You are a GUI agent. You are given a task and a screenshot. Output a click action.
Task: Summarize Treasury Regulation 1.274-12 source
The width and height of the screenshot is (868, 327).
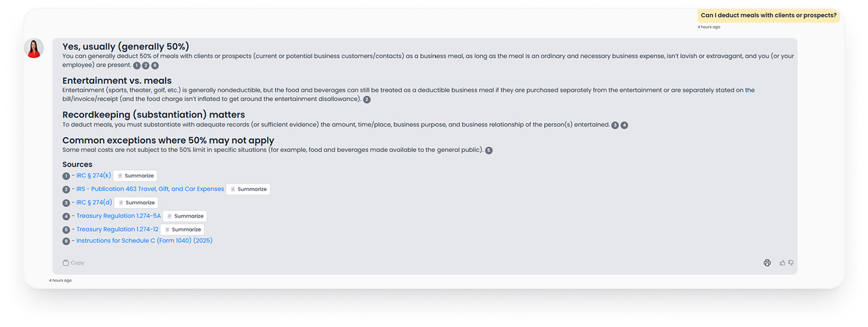(x=182, y=229)
